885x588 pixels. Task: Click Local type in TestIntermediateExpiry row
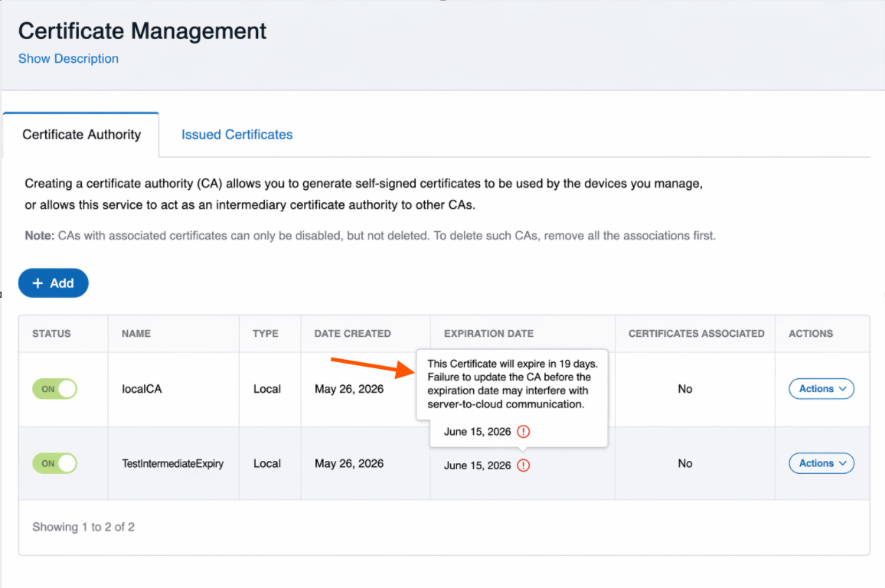pos(267,463)
